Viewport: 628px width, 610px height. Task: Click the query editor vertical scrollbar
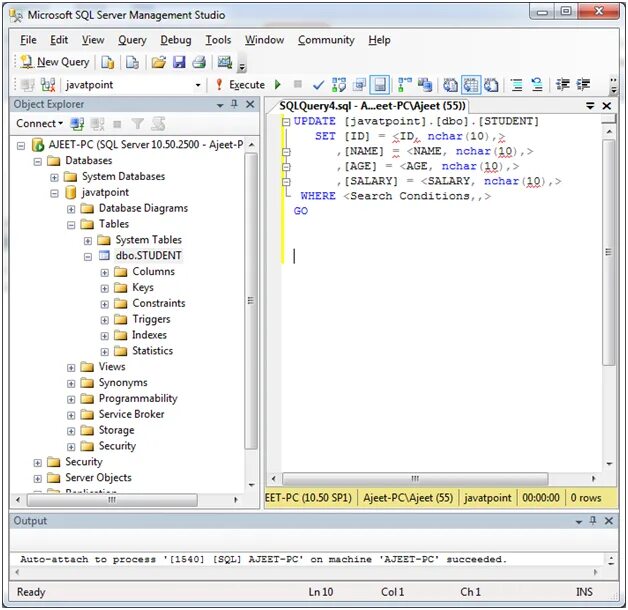pyautogui.click(x=609, y=252)
